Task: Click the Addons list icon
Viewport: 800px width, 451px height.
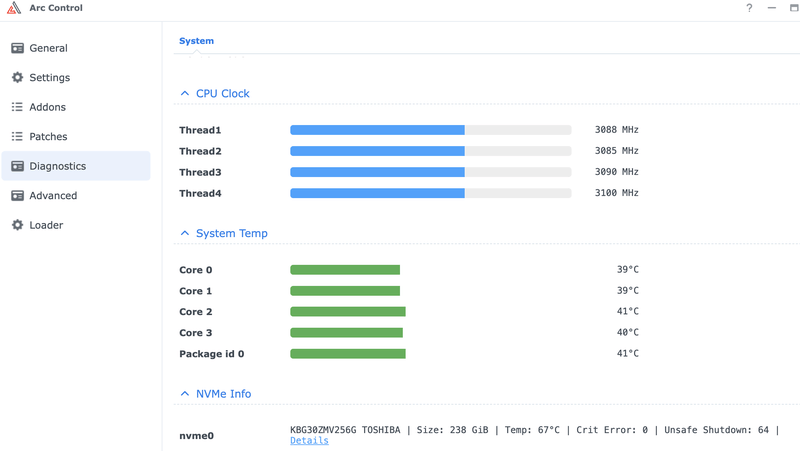Action: coord(17,107)
